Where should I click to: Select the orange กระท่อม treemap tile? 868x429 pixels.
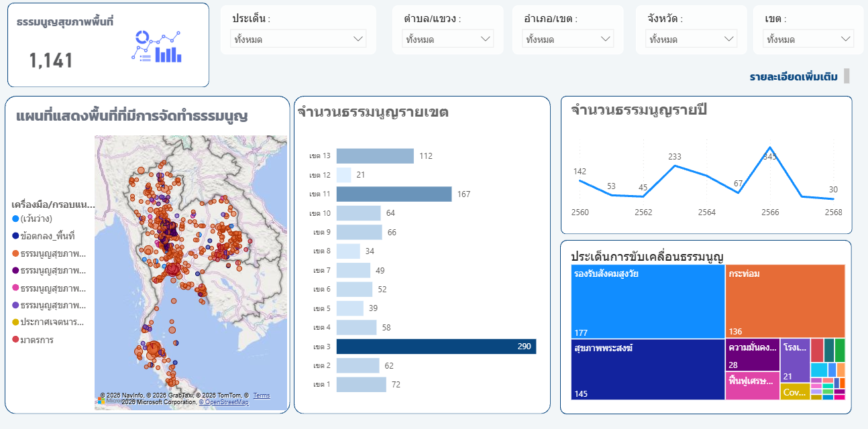[785, 302]
